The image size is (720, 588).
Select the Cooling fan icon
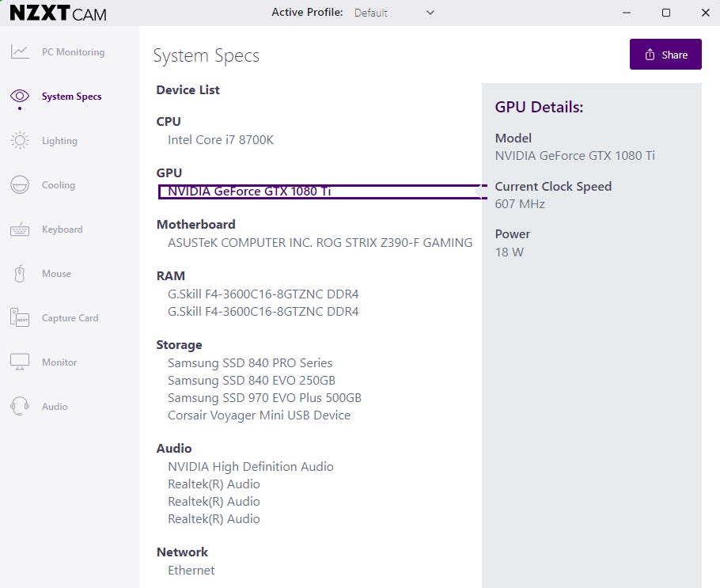[x=20, y=185]
